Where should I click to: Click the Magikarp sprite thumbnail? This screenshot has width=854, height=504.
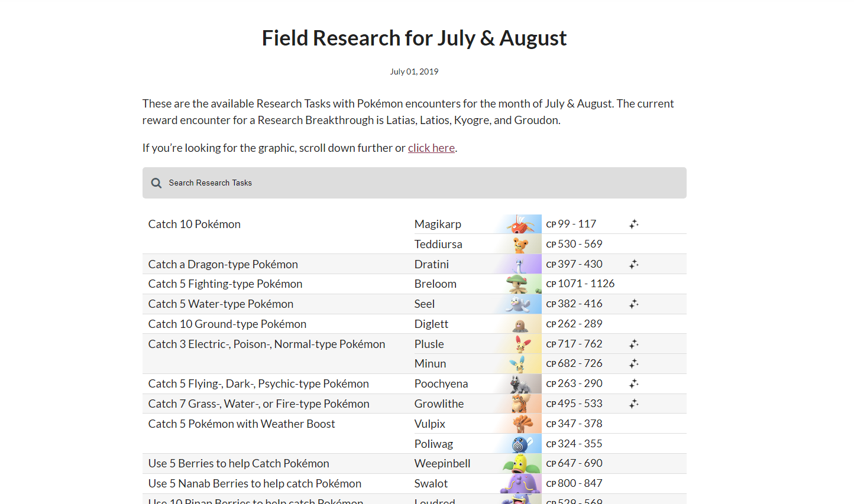(x=521, y=224)
